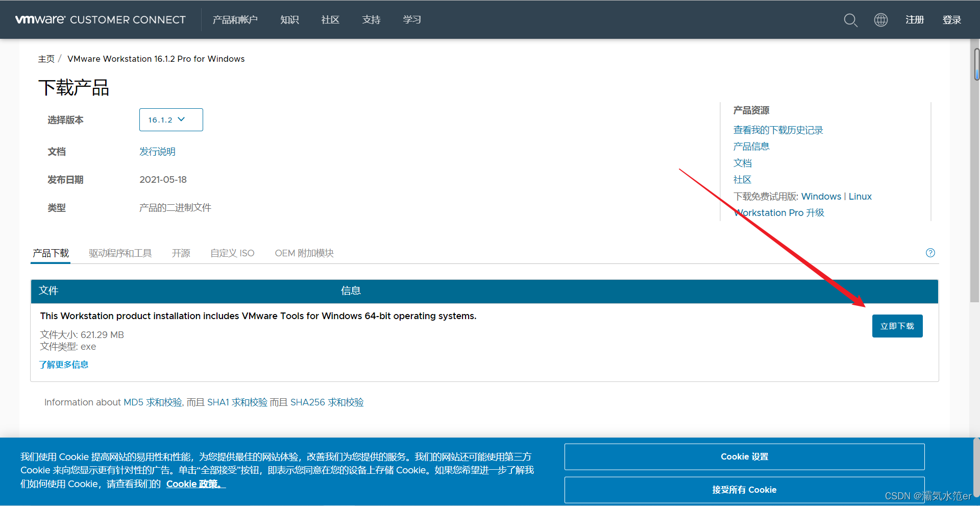Open 了解更多信息 link

tap(64, 365)
